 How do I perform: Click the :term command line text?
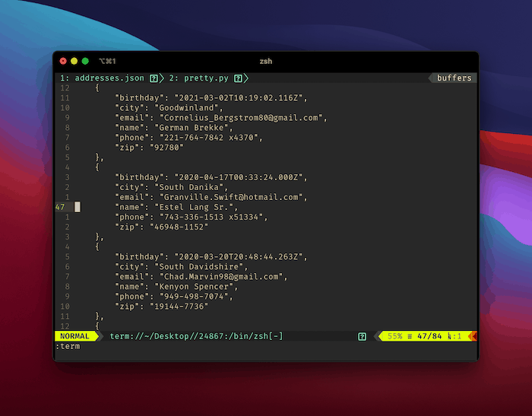(68, 346)
